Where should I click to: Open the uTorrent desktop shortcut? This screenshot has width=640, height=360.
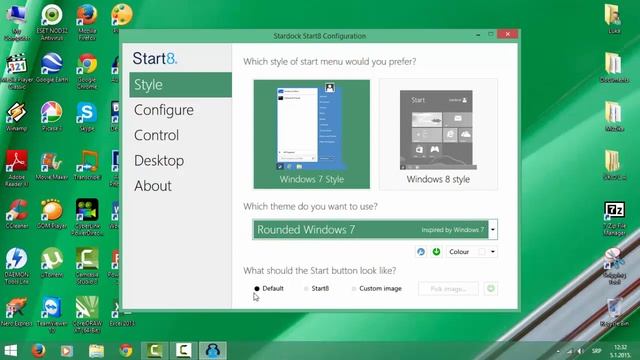click(x=52, y=263)
